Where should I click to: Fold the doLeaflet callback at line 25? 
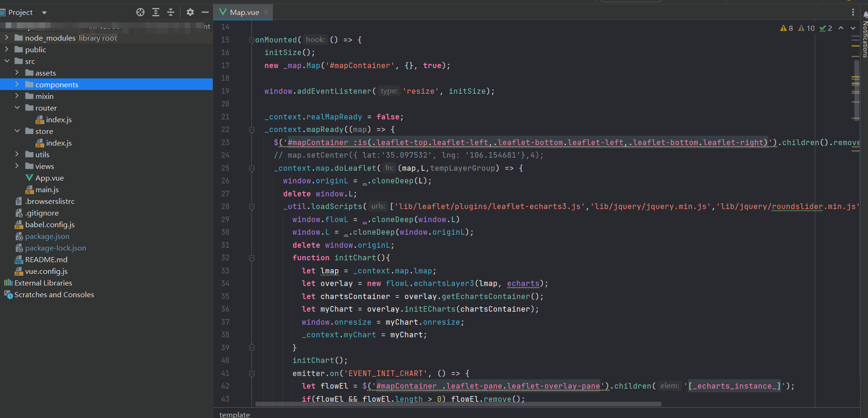point(251,168)
